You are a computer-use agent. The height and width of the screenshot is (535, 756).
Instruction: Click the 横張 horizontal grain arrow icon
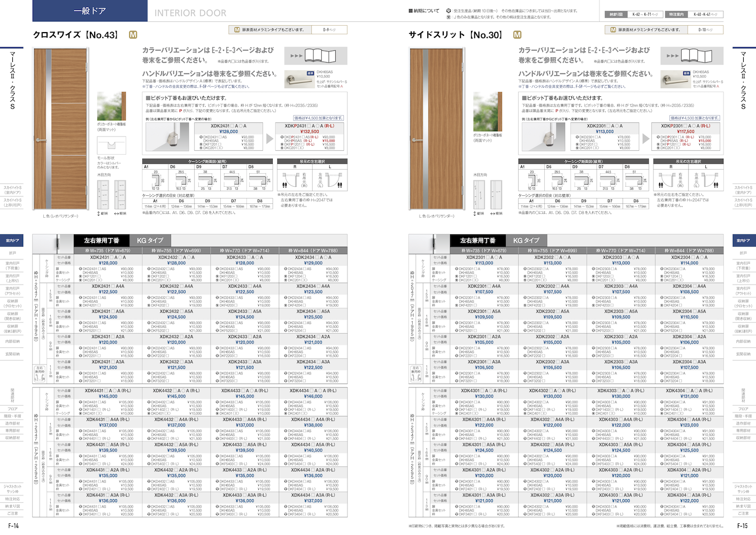[115, 212]
